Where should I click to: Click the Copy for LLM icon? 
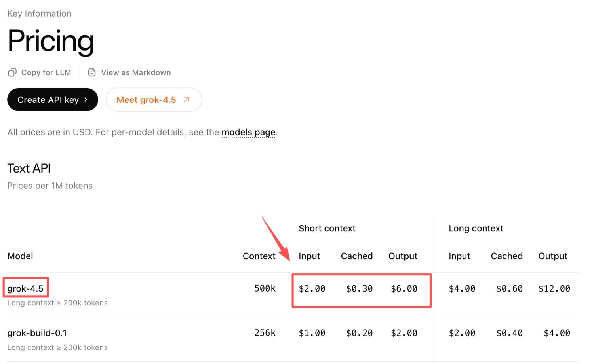(12, 72)
